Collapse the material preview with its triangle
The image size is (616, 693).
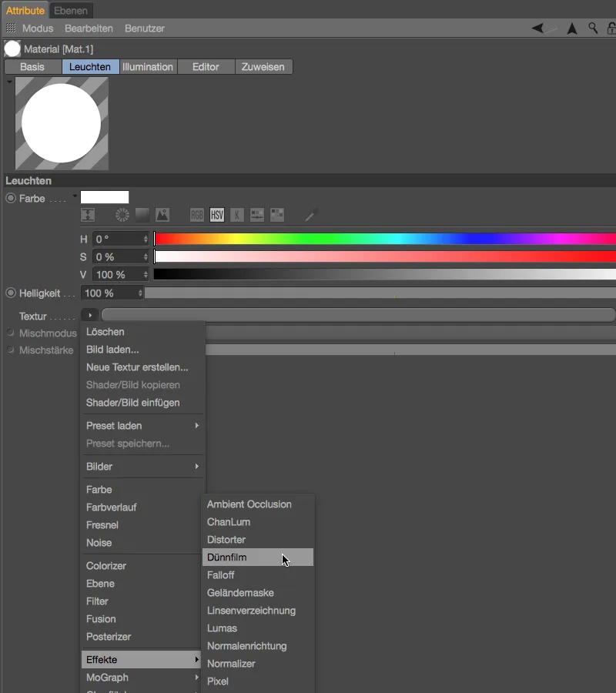click(x=9, y=82)
